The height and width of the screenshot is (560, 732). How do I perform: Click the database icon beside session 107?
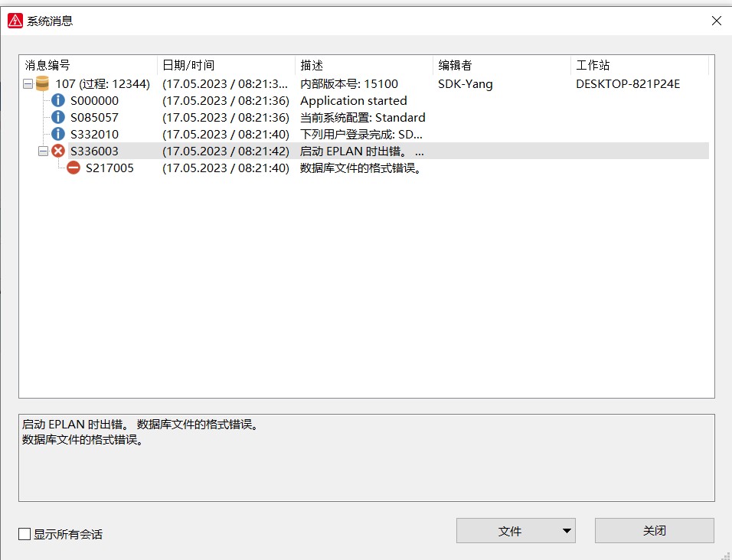click(43, 84)
